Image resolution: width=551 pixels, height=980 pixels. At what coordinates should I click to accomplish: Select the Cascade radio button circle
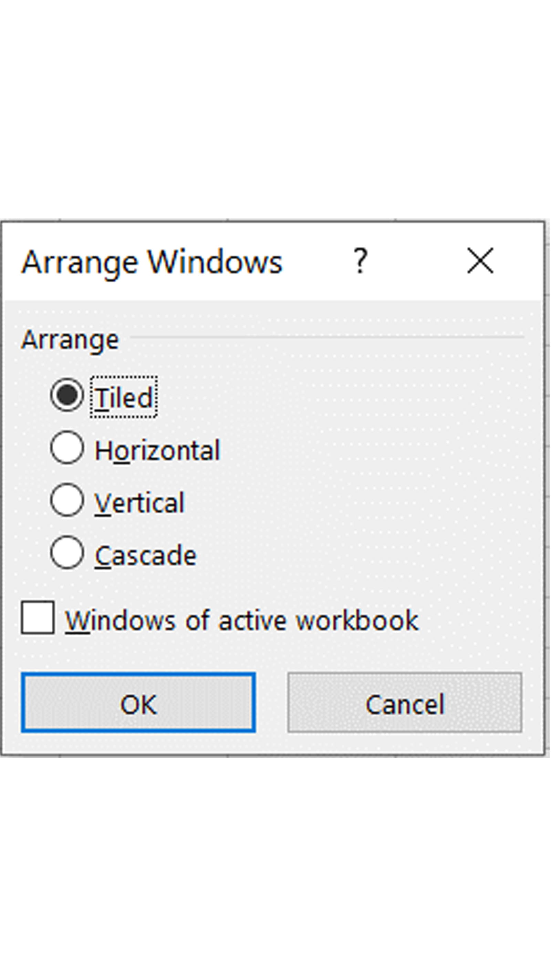click(67, 552)
